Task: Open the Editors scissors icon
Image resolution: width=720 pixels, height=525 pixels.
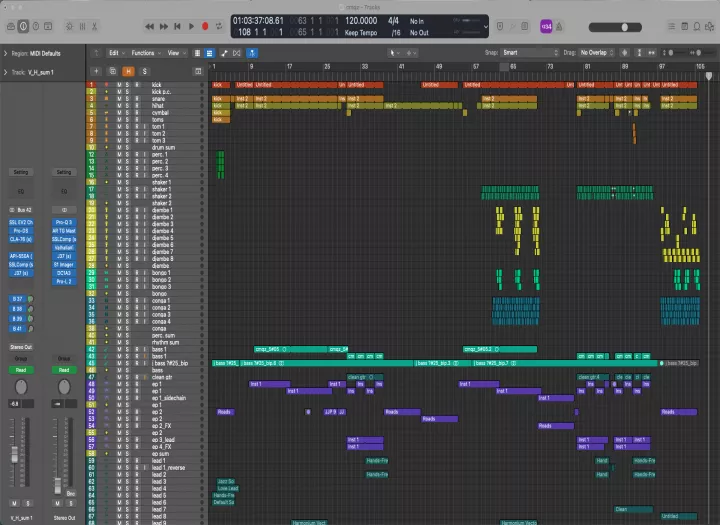Action: [94, 27]
